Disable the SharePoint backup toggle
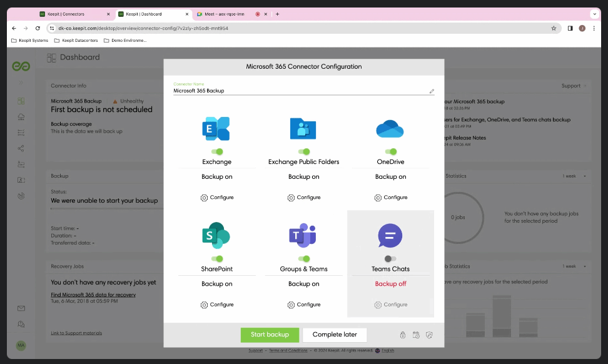This screenshot has width=608, height=364. (217, 259)
